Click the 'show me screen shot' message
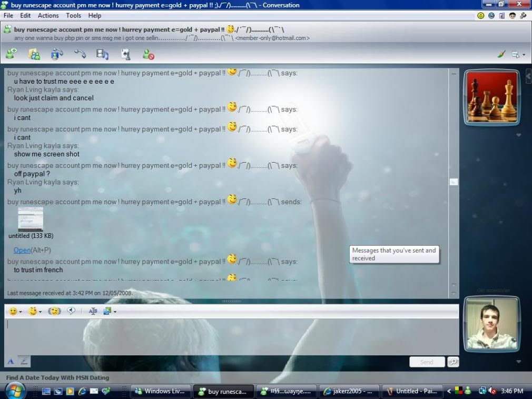This screenshot has width=532, height=399. 46,154
